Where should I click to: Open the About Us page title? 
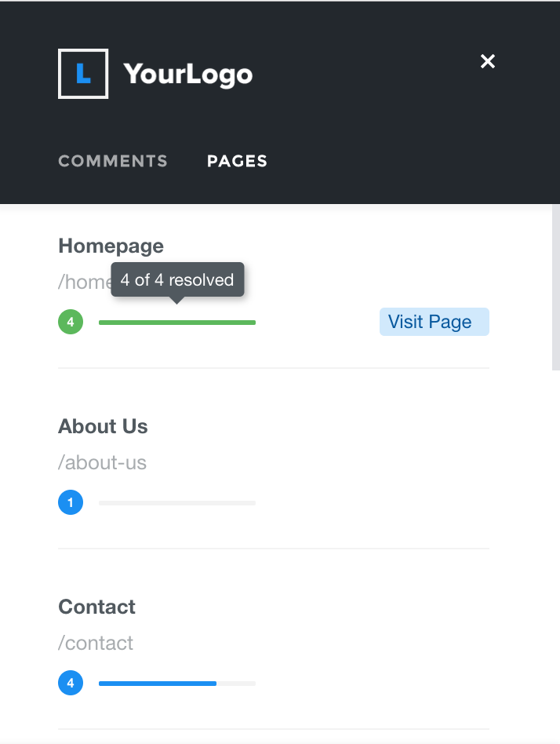click(x=103, y=426)
